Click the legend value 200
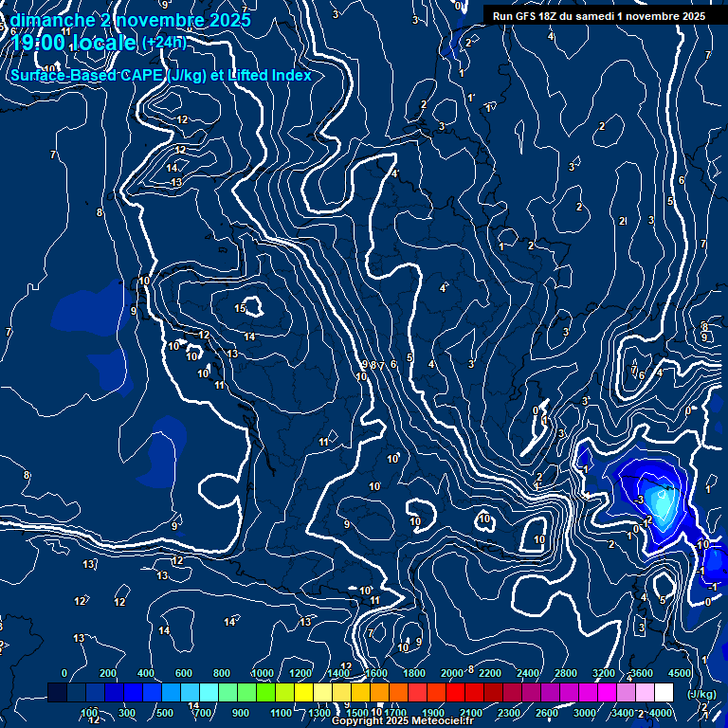 [108, 673]
